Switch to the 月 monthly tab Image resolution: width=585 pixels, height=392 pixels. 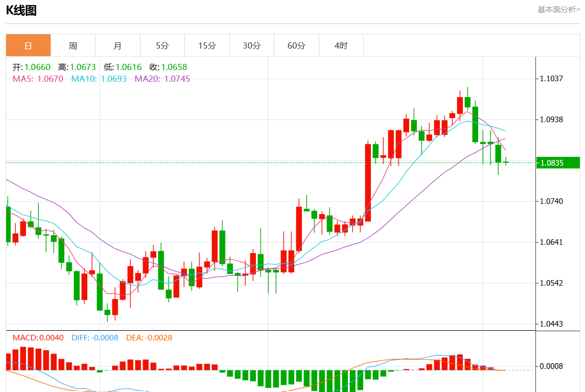click(x=118, y=45)
